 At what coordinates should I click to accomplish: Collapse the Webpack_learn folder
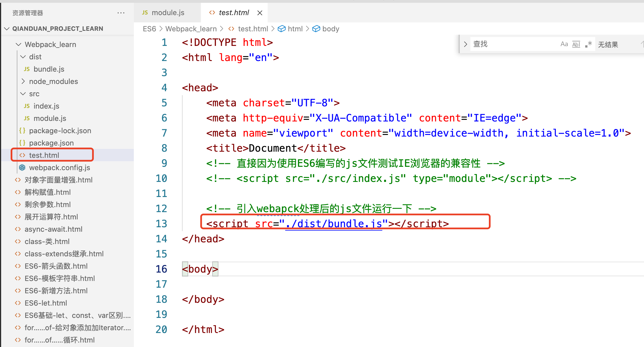point(18,44)
